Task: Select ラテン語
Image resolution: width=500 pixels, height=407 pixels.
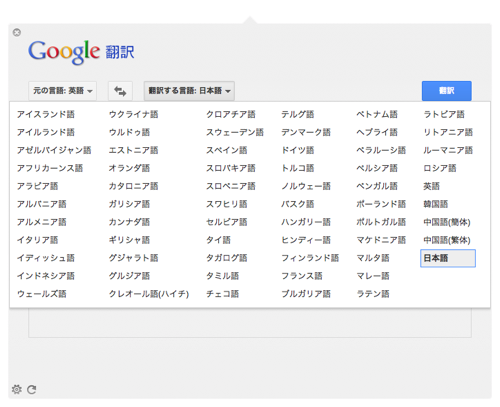Action: click(373, 294)
